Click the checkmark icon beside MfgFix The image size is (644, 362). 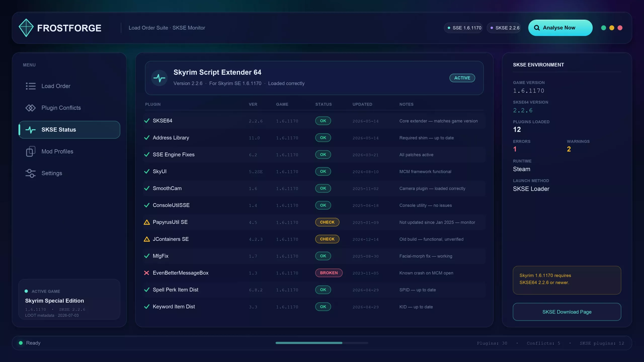tap(147, 256)
